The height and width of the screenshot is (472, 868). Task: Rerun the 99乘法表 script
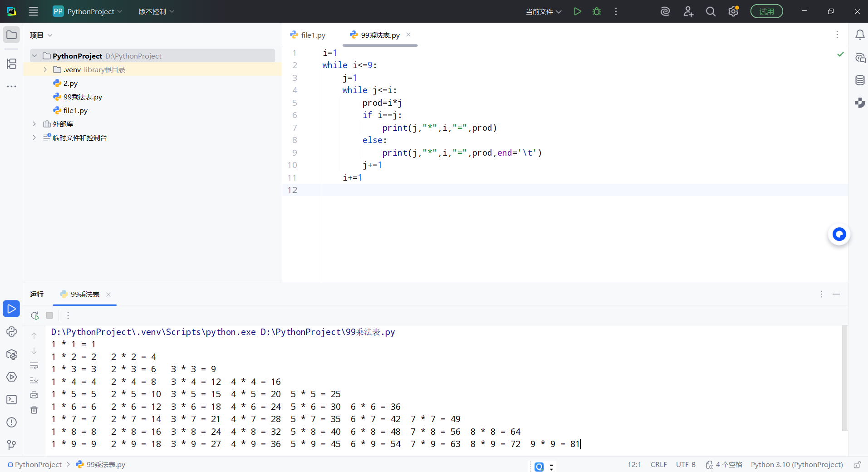pyautogui.click(x=35, y=315)
